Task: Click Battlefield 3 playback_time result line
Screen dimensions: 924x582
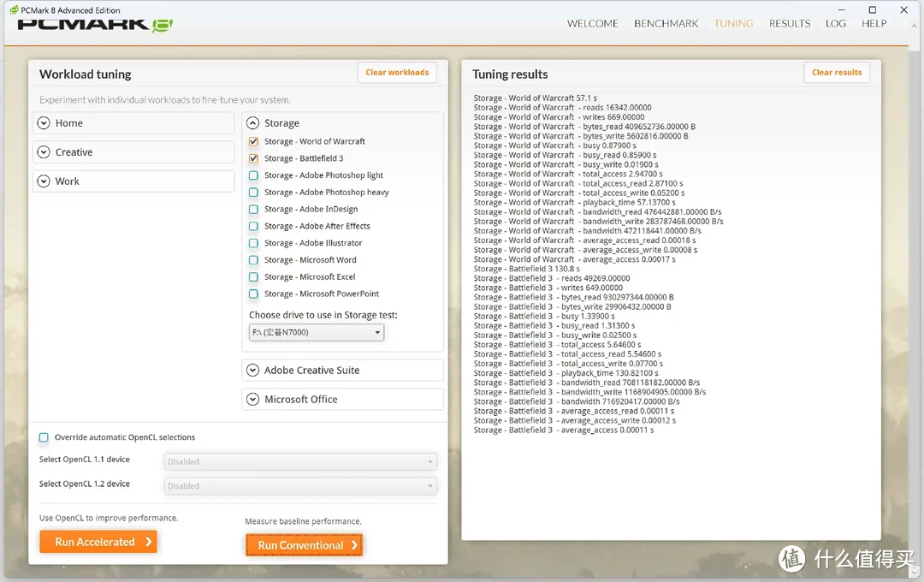Action: click(x=566, y=373)
